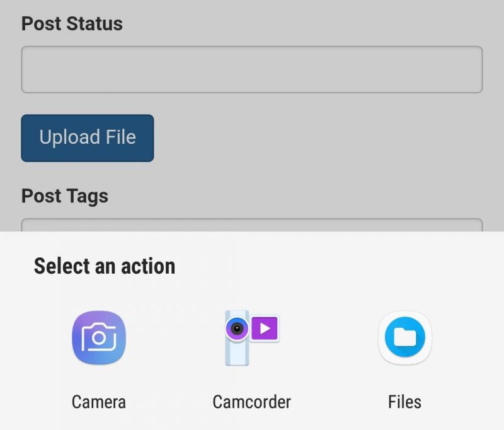
Task: Click the Post Tags label
Action: (65, 196)
